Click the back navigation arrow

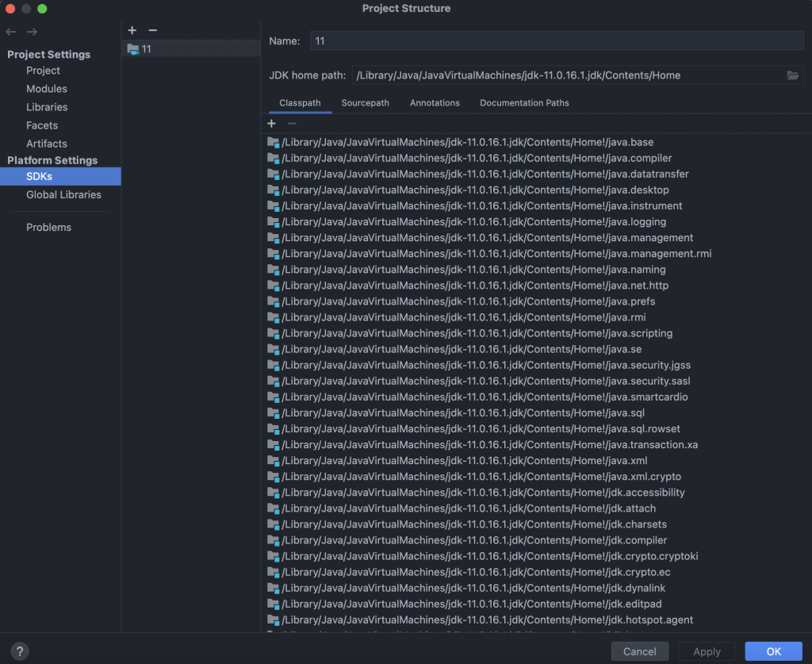[x=11, y=32]
